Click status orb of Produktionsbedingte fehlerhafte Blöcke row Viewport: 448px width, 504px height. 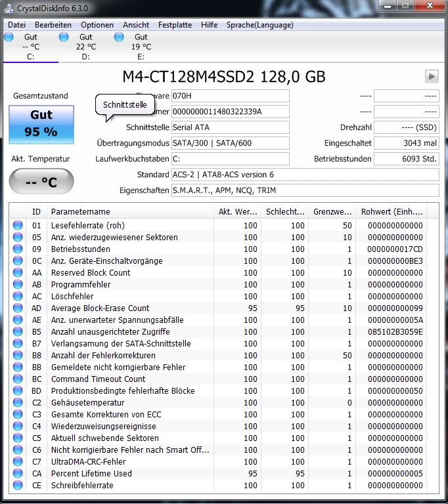point(18,391)
